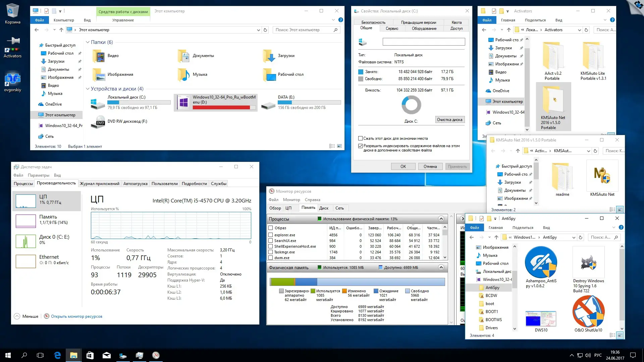Click the Поиск: Этот компьютер search field
Screen dimensions: 644x362
302,30
